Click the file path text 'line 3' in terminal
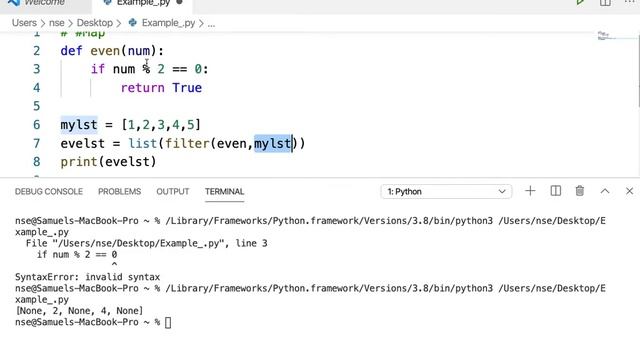The image size is (640, 360). tap(251, 243)
